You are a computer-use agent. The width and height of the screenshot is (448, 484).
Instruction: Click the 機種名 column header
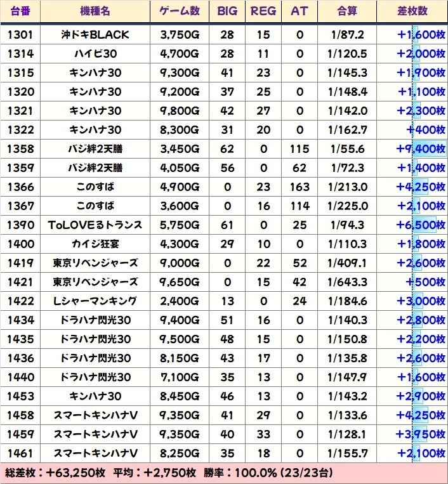[95, 11]
